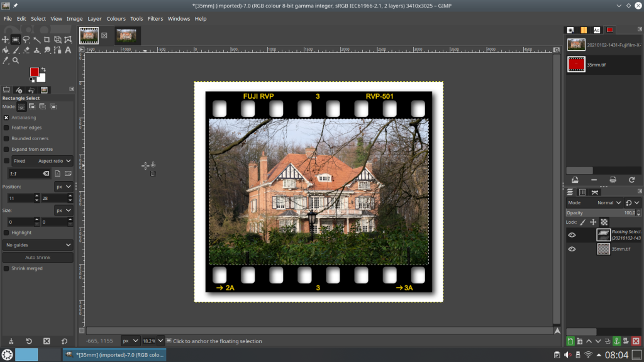
Task: Open the tool options panel configuration menu
Action: point(72,89)
